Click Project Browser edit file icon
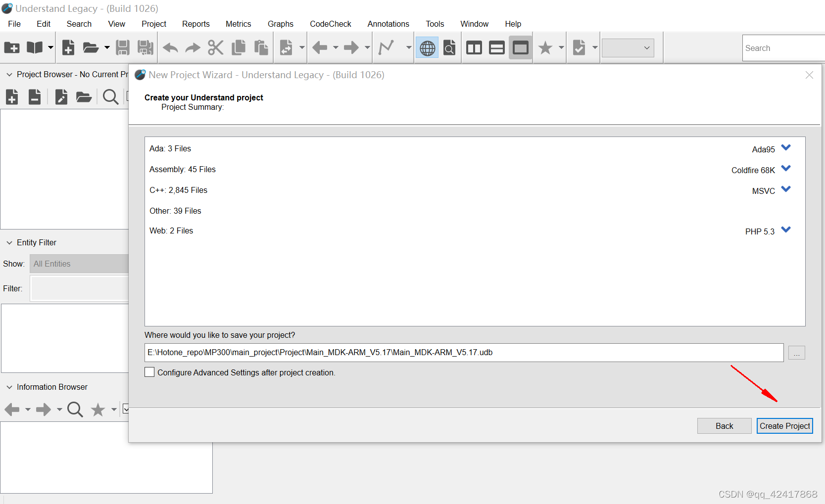Screen dimensions: 825x504 click(61, 96)
